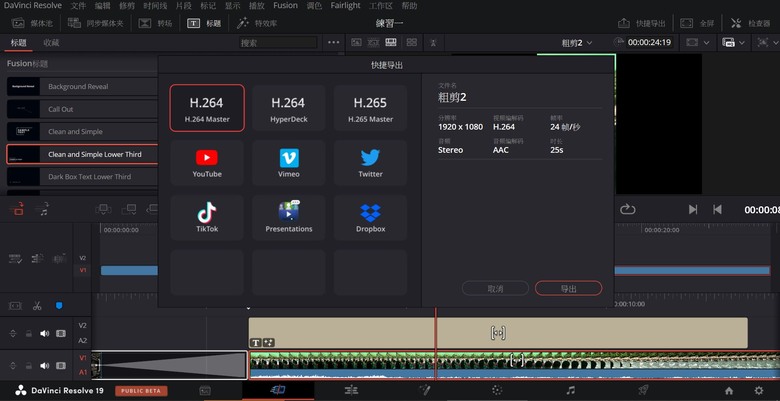Open the project manager home icon
Viewport: 780px width, 401px height.
tap(729, 391)
